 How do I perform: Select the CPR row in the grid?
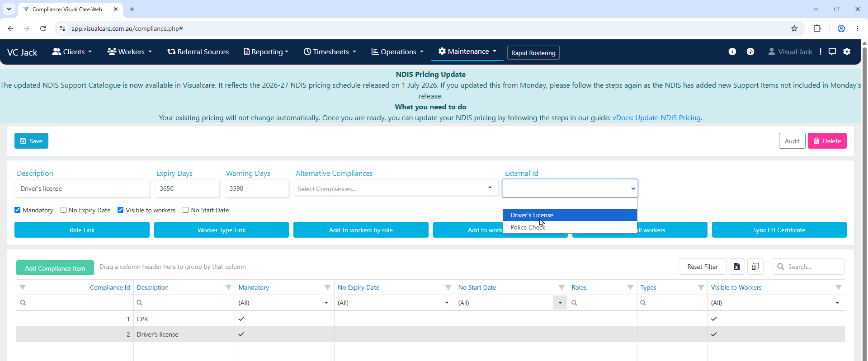[430, 319]
